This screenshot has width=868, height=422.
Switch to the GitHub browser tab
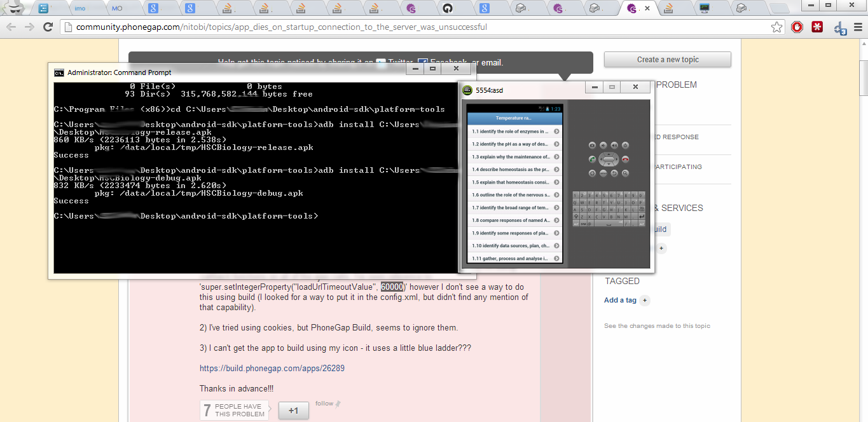click(447, 8)
